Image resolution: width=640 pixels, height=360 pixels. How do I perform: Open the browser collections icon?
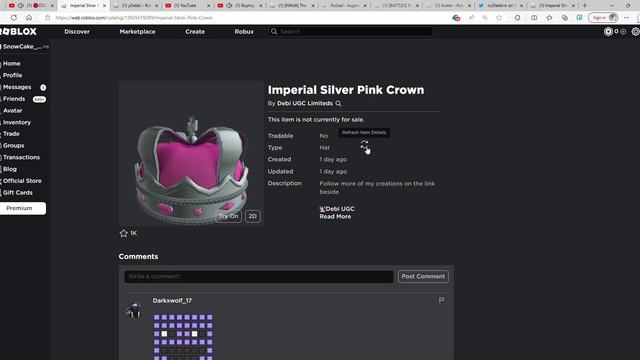point(564,18)
